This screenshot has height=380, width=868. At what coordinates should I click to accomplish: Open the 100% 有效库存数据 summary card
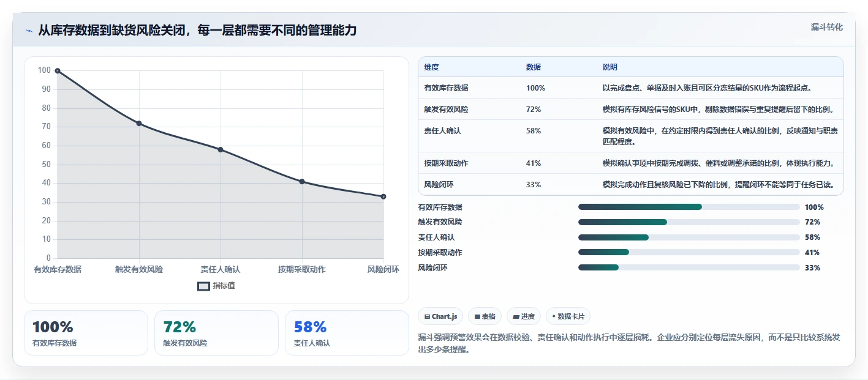(86, 333)
